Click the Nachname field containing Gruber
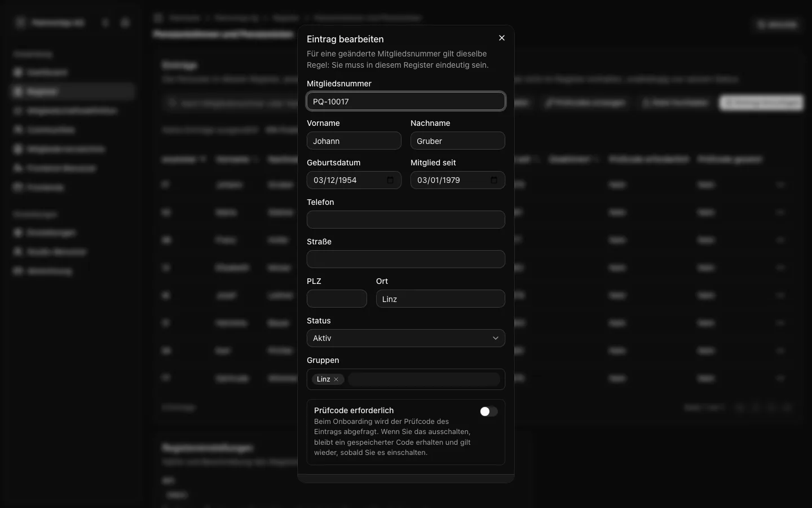 click(458, 141)
